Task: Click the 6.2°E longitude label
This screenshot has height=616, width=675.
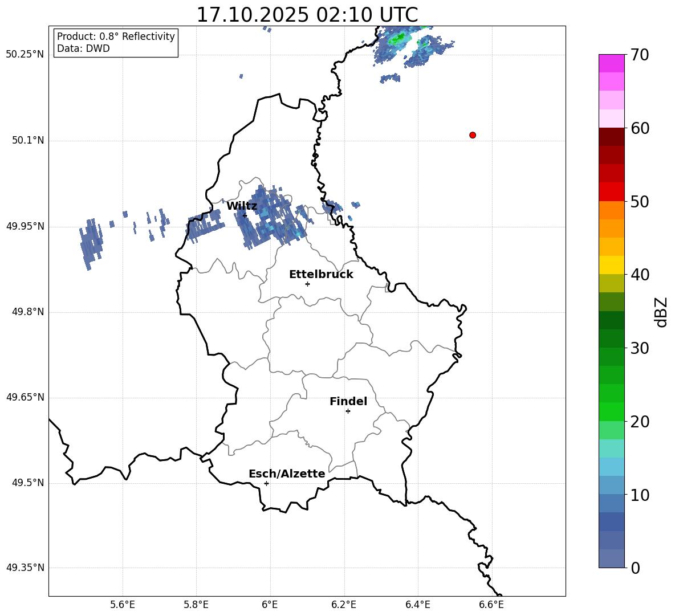Action: (344, 605)
